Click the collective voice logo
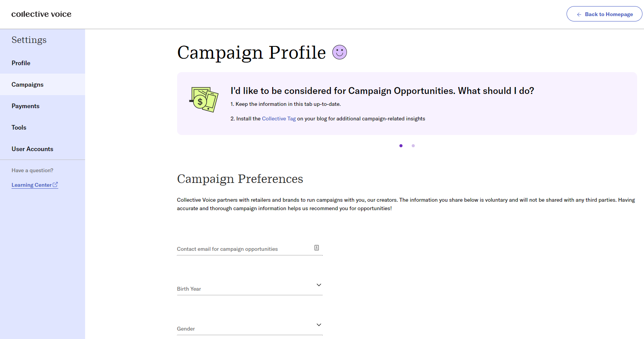The height and width of the screenshot is (339, 644). (x=41, y=14)
